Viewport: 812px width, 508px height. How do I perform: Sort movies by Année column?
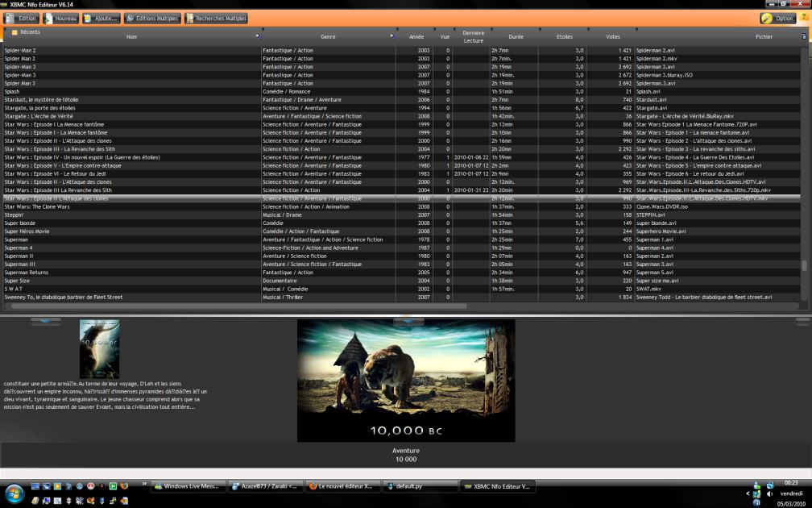[x=416, y=37]
